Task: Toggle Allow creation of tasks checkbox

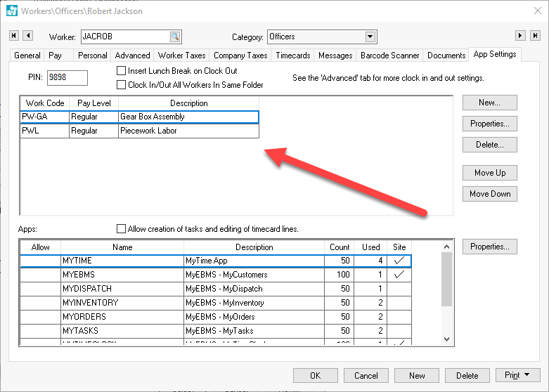Action: pos(122,229)
